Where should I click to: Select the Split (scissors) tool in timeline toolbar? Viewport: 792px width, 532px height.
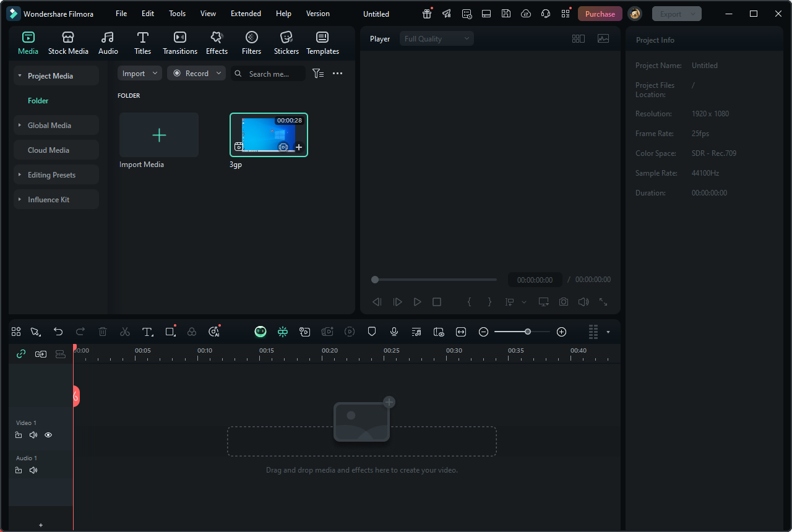point(125,332)
